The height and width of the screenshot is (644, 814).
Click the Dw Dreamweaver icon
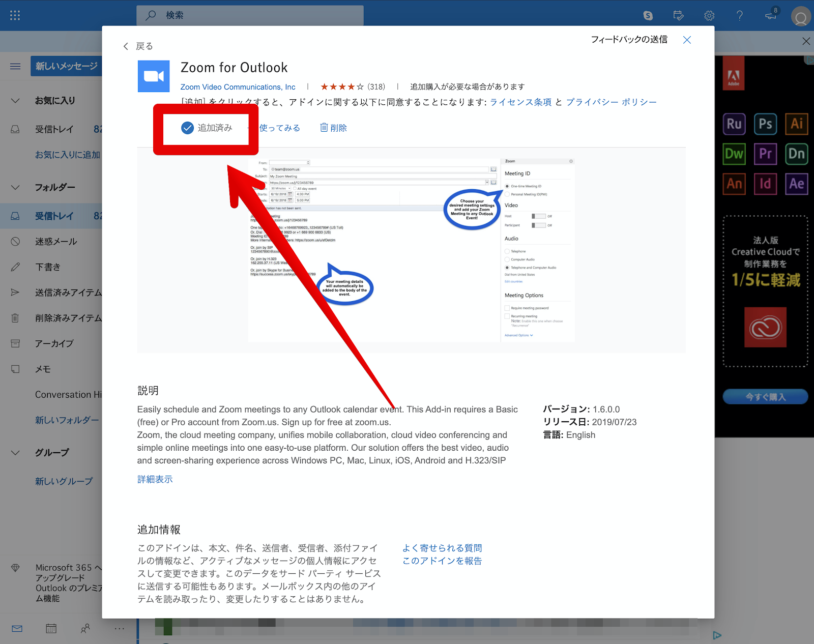734,154
